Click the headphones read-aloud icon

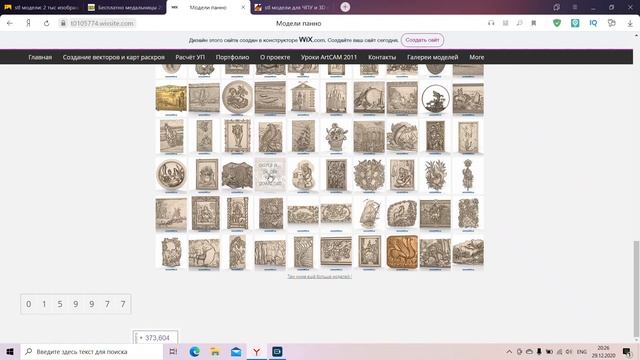coord(491,23)
